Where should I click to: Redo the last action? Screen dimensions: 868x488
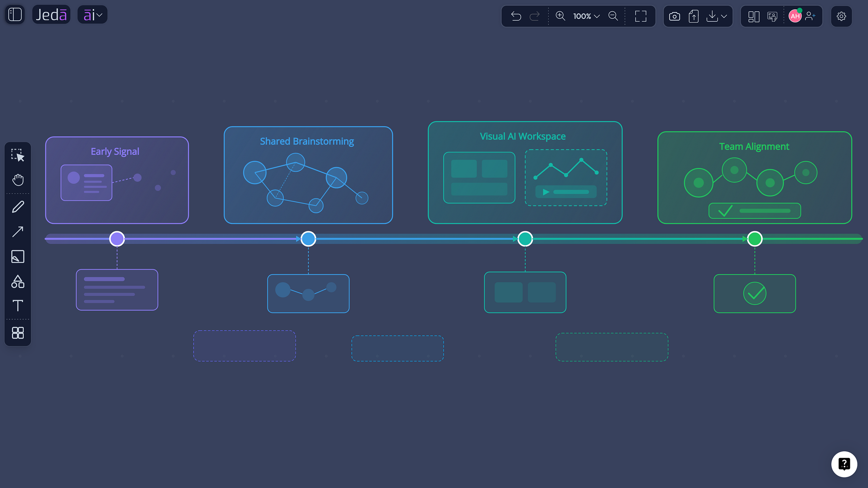(535, 16)
